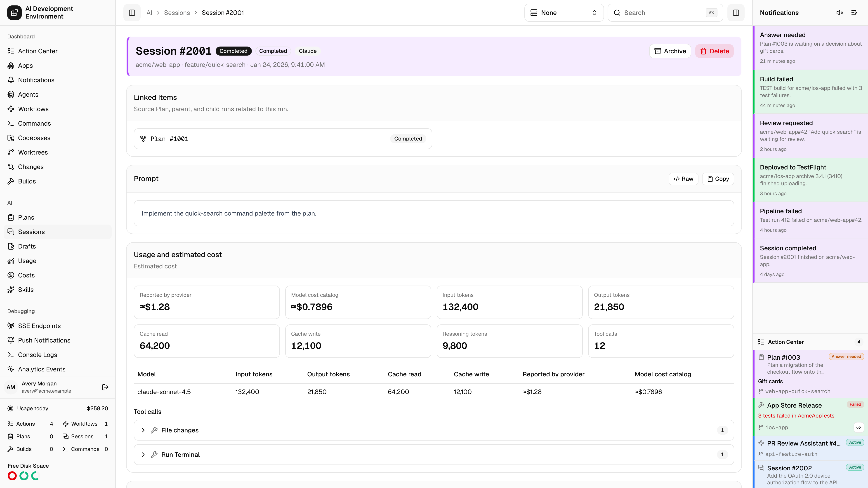Click the Analytics Events icon
Viewport: 868px width, 488px height.
[x=11, y=369]
